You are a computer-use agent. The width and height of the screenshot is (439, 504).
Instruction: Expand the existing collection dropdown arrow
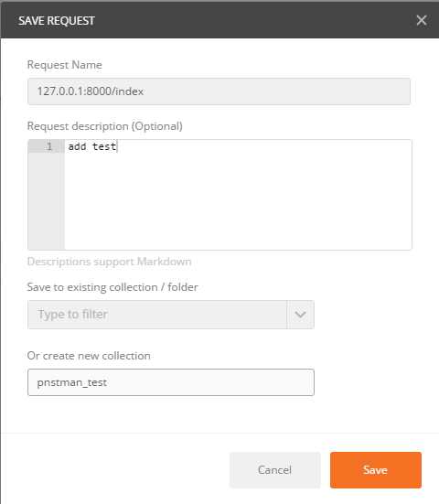(301, 315)
